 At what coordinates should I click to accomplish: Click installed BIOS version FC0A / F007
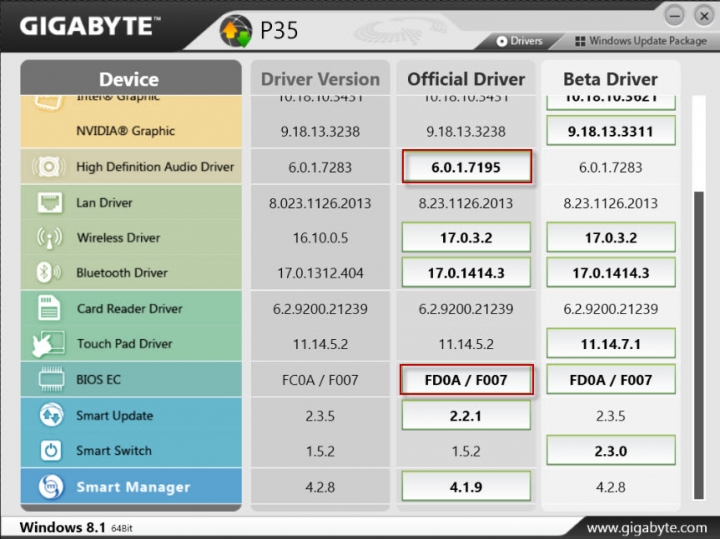[x=320, y=380]
